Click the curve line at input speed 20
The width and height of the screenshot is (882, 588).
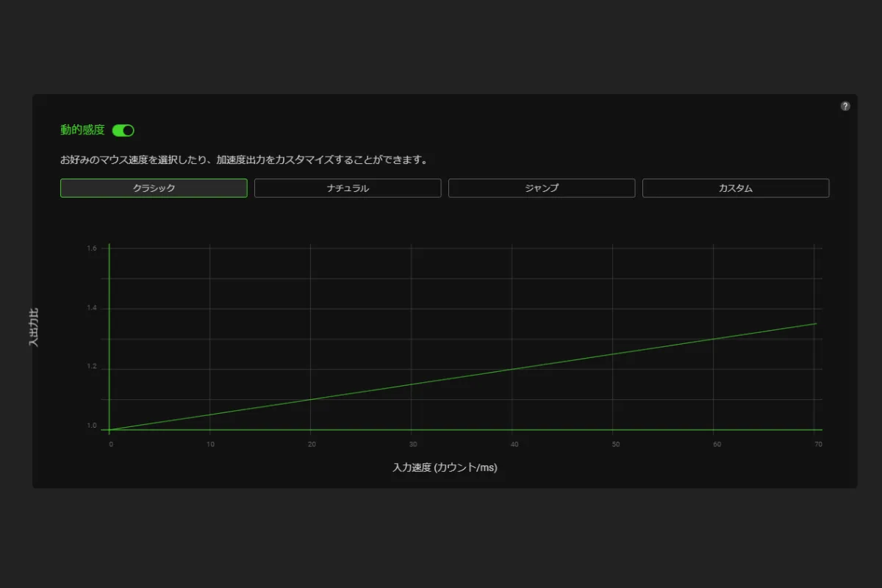point(311,399)
